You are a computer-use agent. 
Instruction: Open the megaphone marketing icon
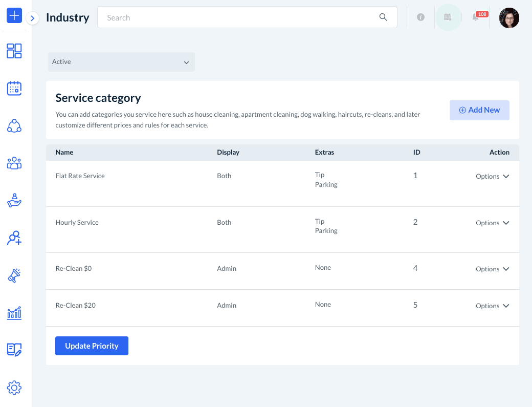[x=14, y=275]
